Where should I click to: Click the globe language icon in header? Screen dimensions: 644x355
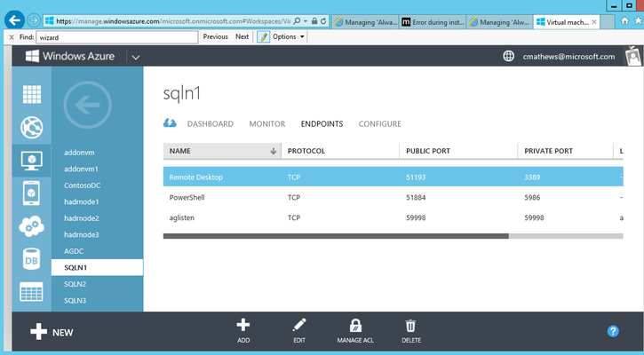[508, 56]
